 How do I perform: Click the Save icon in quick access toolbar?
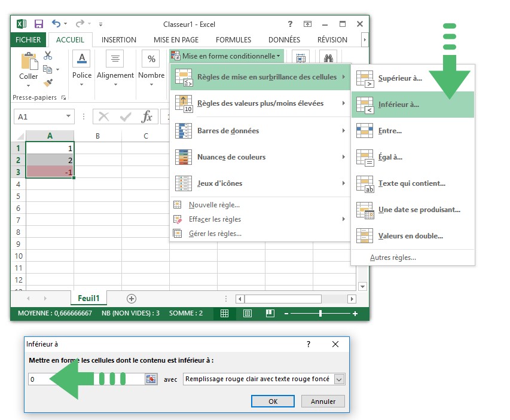point(39,24)
